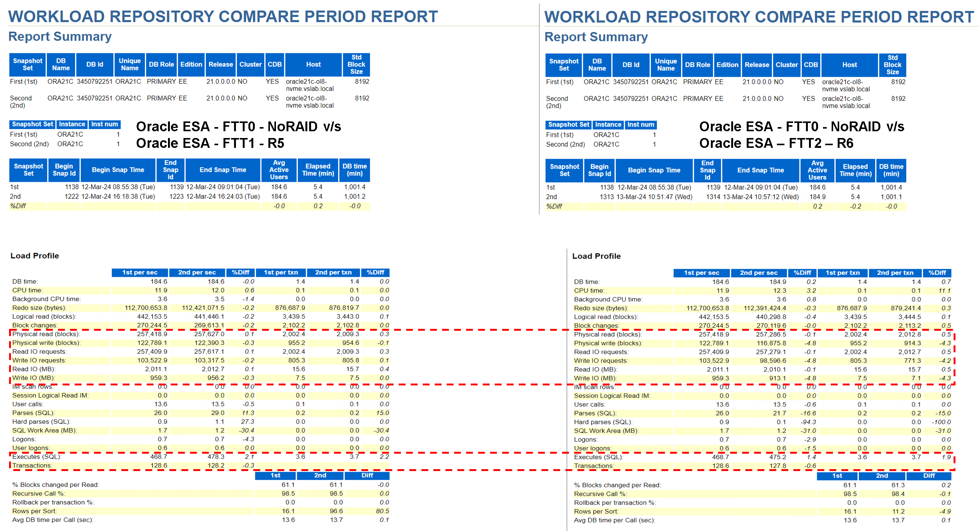Click the 'Oracle ESA – FTT2 – R6' caption text
The image size is (980, 531).
[x=776, y=143]
